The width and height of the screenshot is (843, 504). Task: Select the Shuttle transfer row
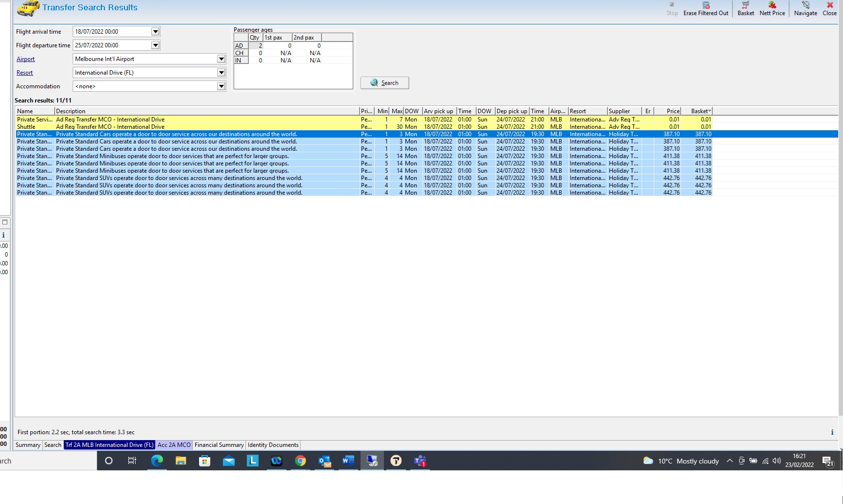(x=364, y=127)
